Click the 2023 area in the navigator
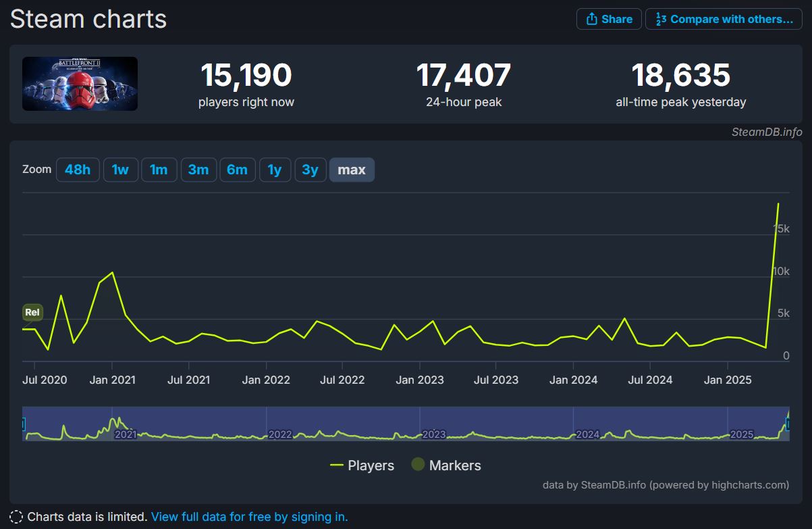The image size is (812, 529). [434, 434]
